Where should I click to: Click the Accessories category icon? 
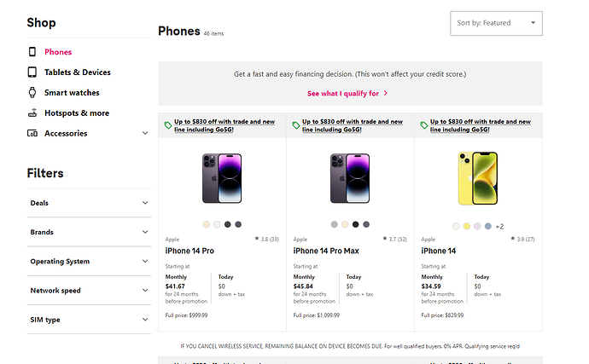click(x=32, y=133)
